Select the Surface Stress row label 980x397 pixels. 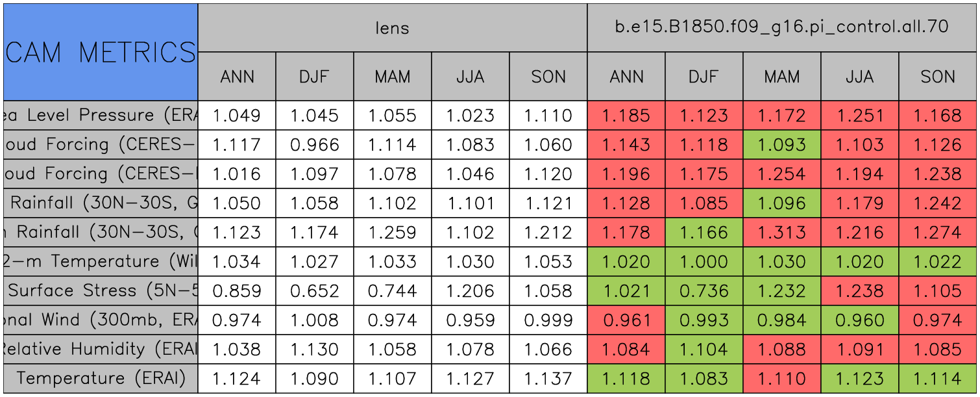[101, 291]
